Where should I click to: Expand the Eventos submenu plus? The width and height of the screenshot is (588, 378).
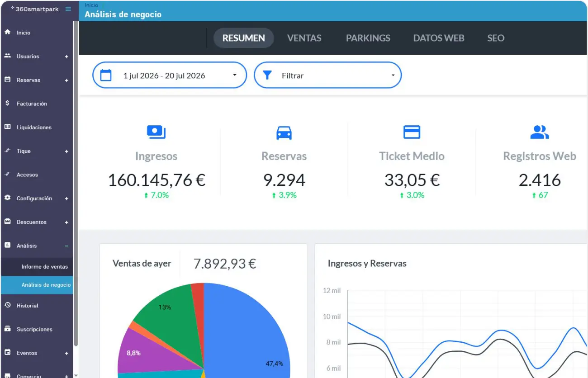[66, 353]
